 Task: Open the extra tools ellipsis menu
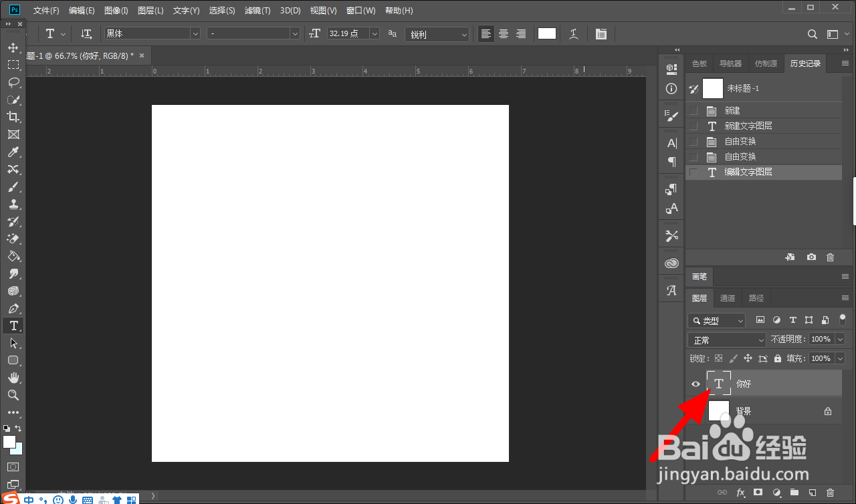(x=13, y=412)
